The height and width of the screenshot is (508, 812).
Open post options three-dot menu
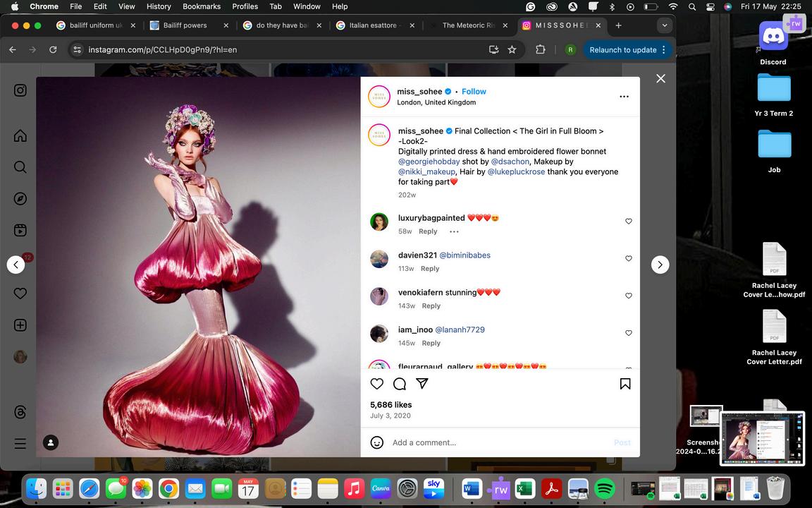624,97
